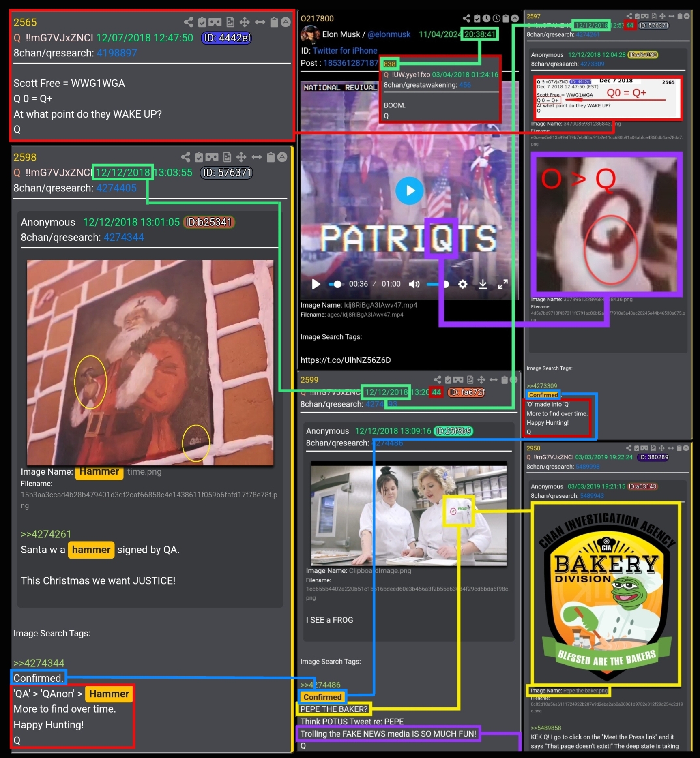The height and width of the screenshot is (758, 700).
Task: Follow the >>4274344 reply reference
Action: 39,663
